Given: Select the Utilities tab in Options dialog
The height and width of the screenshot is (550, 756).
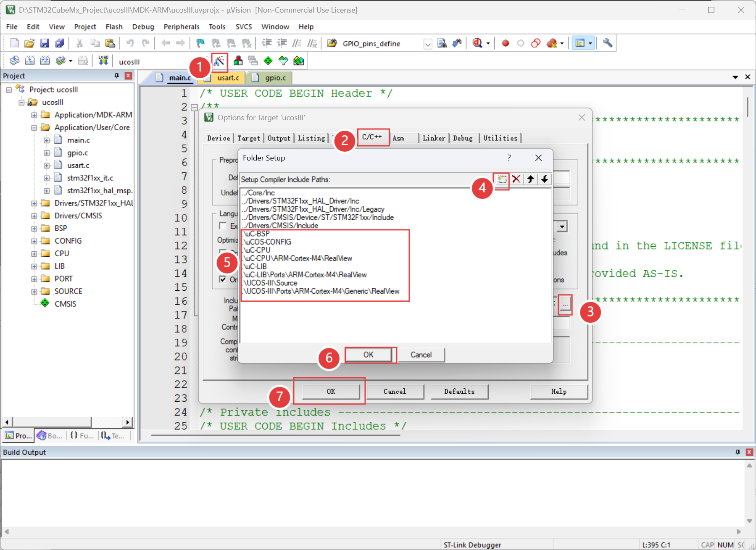Looking at the screenshot, I should 500,138.
